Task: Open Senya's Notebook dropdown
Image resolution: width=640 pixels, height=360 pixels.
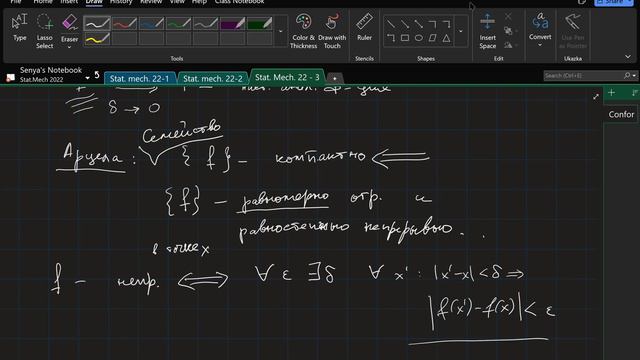Action: tap(87, 77)
